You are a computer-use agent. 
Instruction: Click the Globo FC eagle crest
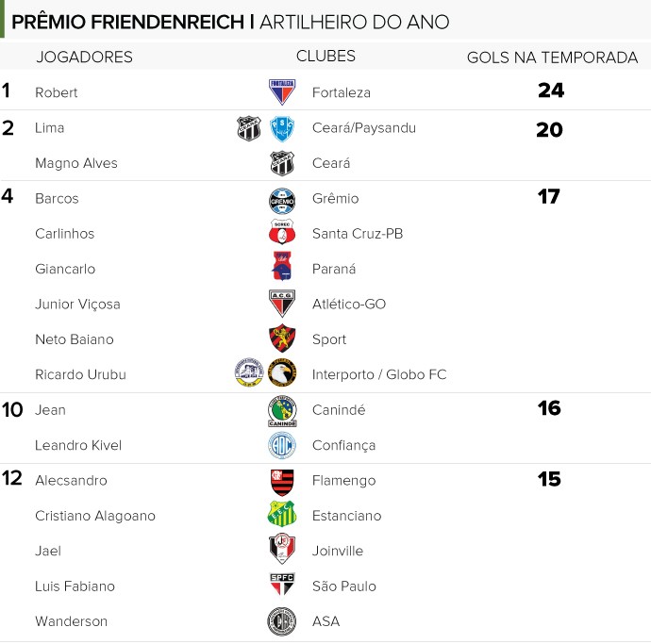tap(282, 372)
